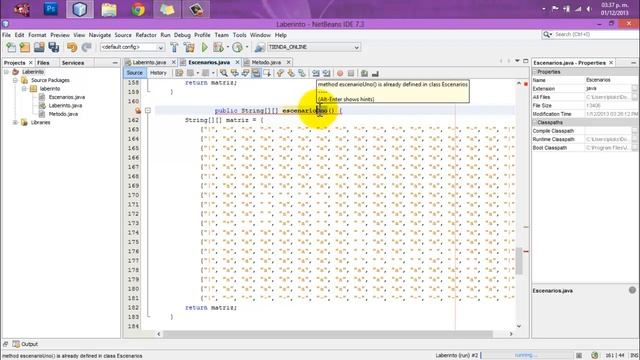Click the red error mark in error stripe
Viewport: 640px width, 360px height.
526,251
